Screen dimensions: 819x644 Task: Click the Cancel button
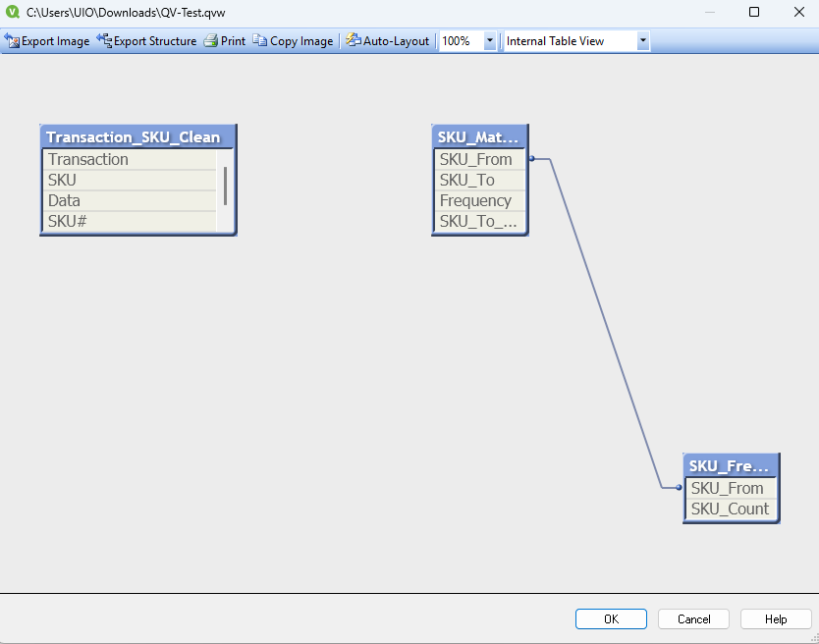click(693, 618)
